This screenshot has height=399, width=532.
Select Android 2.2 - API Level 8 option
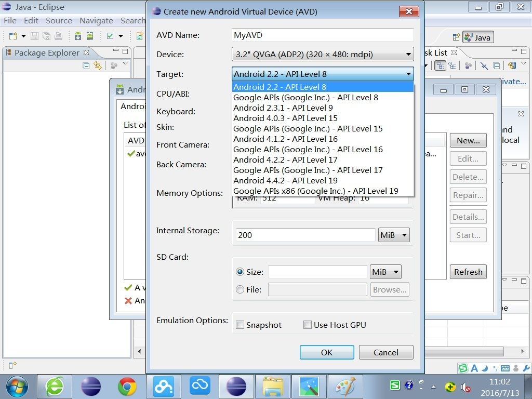[323, 87]
